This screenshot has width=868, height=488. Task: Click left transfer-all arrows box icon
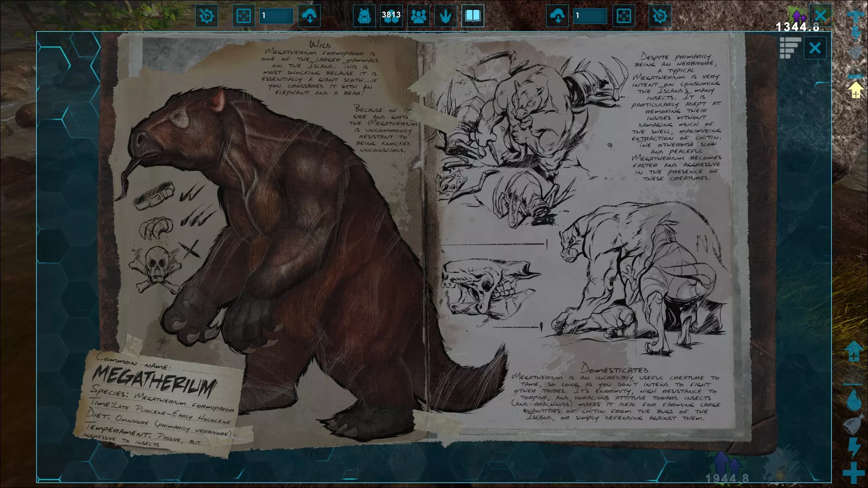point(244,16)
